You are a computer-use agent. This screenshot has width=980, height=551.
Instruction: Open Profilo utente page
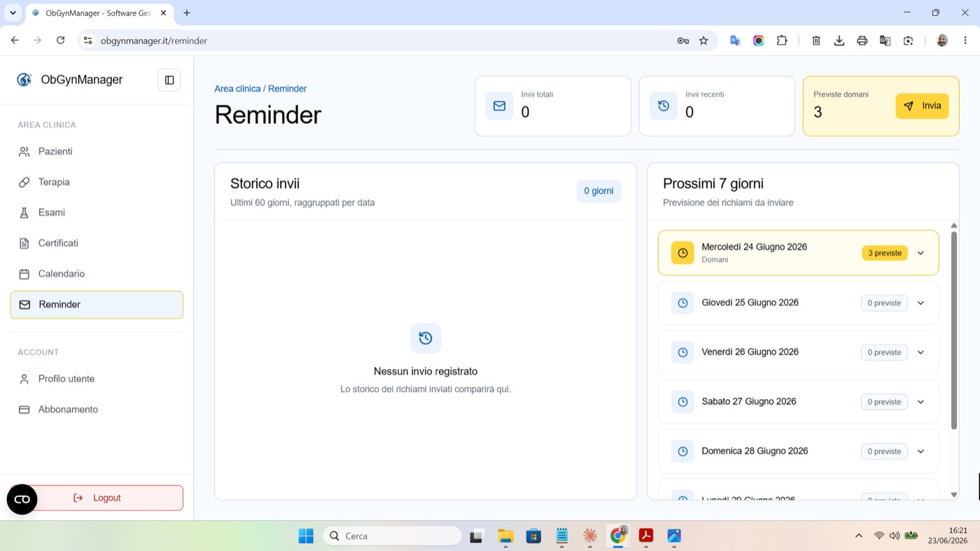point(97,379)
